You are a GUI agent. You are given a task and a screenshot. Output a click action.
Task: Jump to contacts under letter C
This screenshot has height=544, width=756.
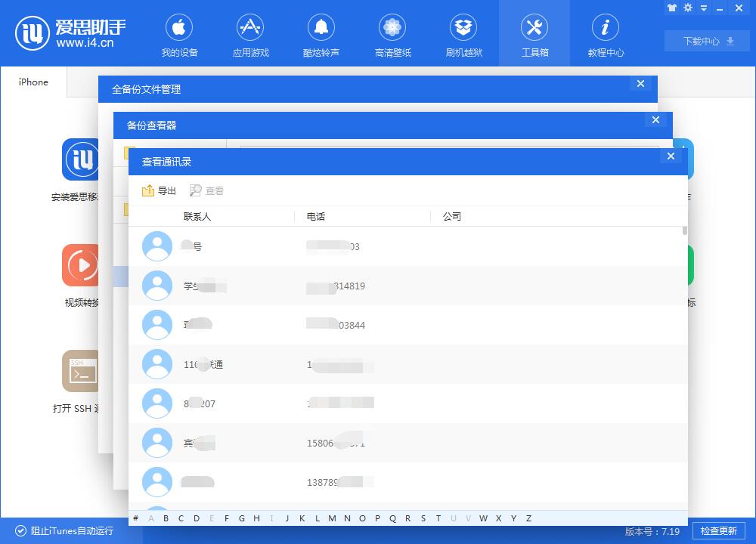pos(181,518)
